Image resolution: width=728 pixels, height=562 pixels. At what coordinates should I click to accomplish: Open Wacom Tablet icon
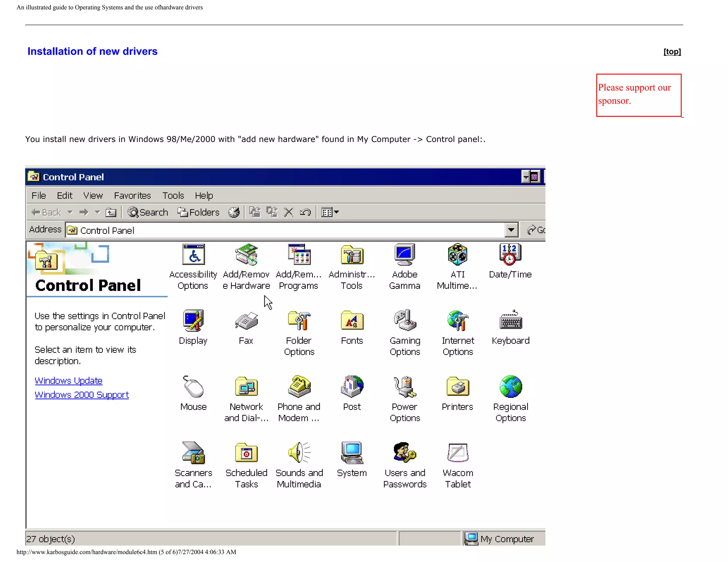pos(457,453)
